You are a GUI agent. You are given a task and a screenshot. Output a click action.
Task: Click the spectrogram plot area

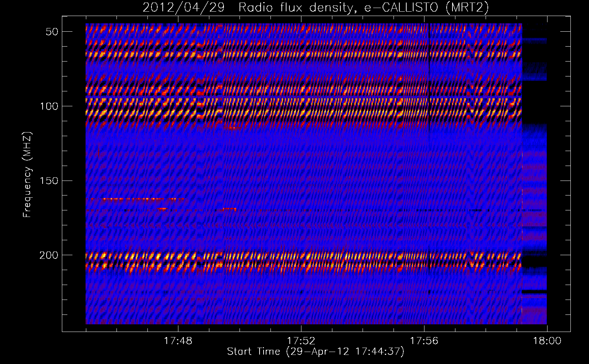(x=316, y=174)
